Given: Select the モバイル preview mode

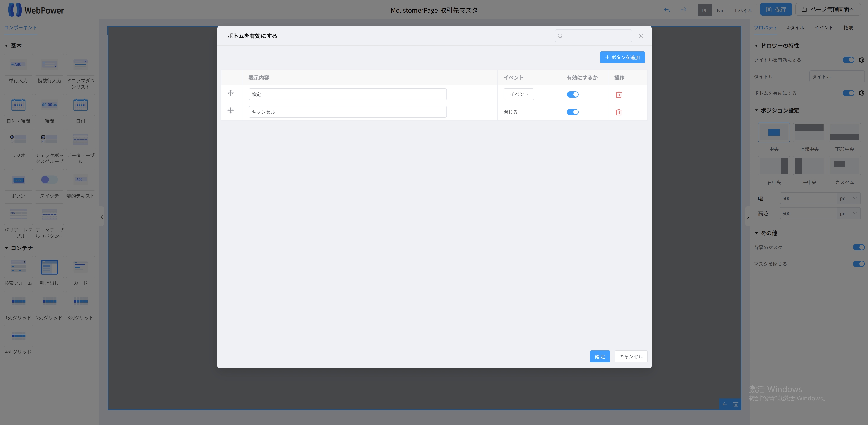Looking at the screenshot, I should point(743,10).
